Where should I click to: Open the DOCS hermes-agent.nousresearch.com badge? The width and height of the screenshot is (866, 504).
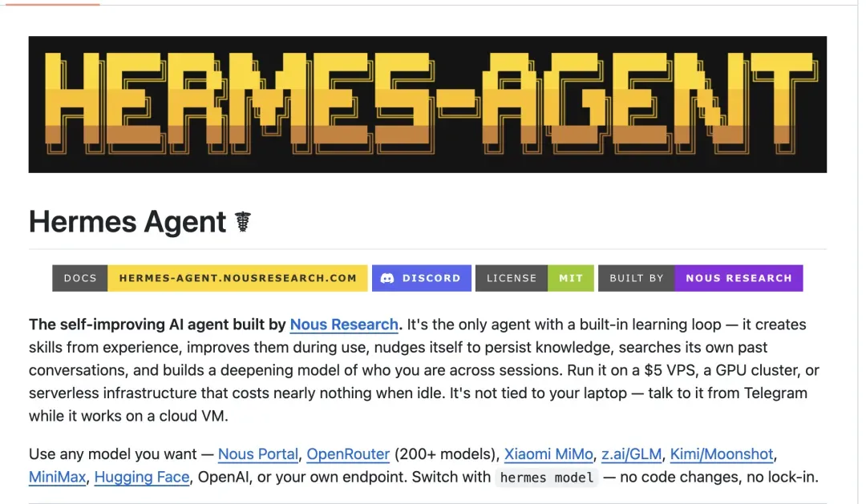(x=210, y=278)
